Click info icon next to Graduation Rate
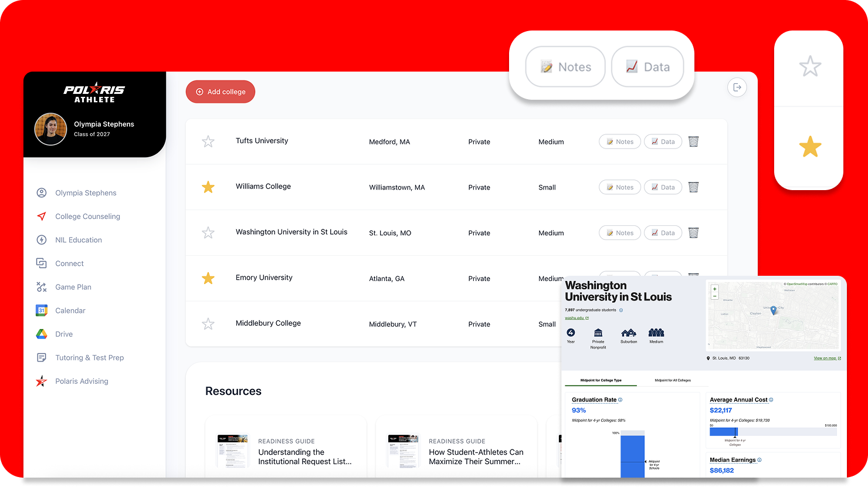 (x=621, y=400)
